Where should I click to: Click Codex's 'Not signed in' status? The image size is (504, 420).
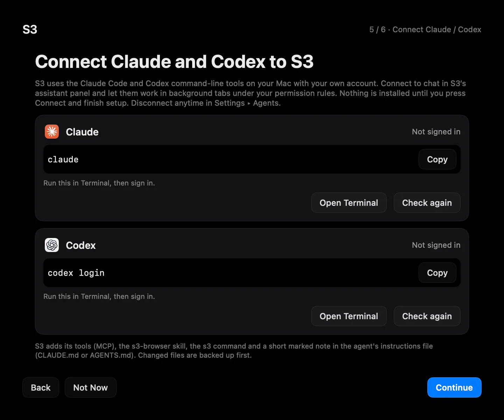point(436,245)
